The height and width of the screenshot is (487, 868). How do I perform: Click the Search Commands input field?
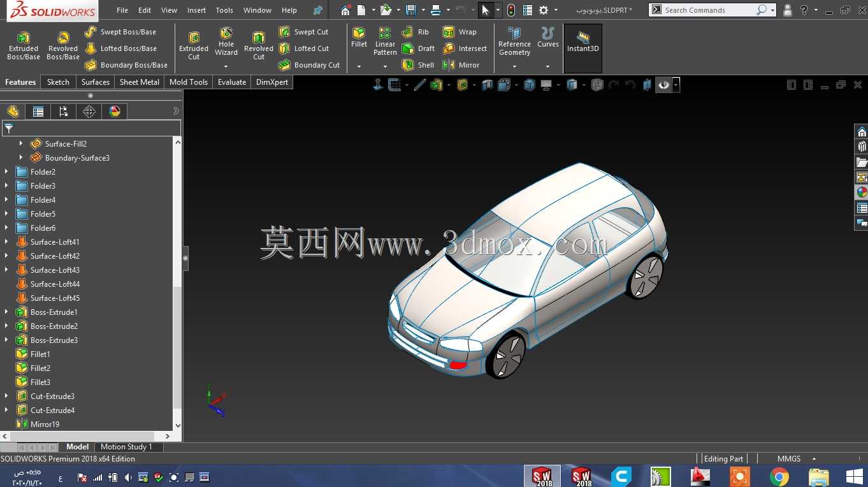(x=709, y=10)
